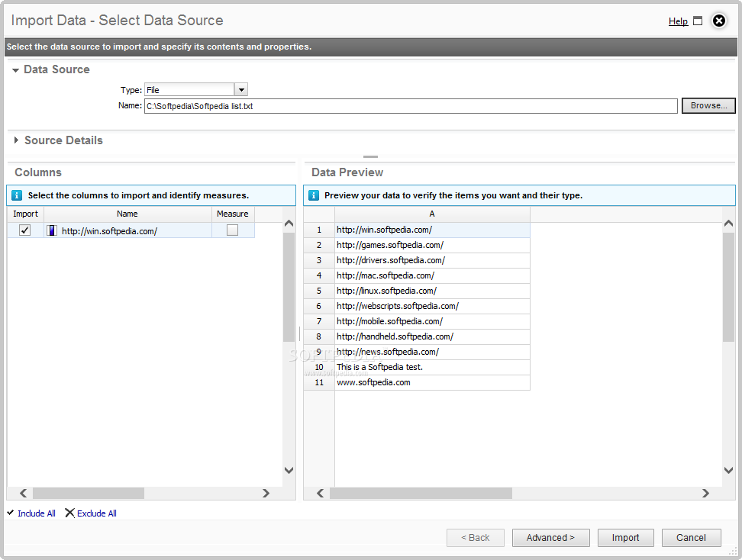This screenshot has height=560, width=742.
Task: Select preview cell http://handheld.softpedia.com/
Action: click(x=432, y=336)
